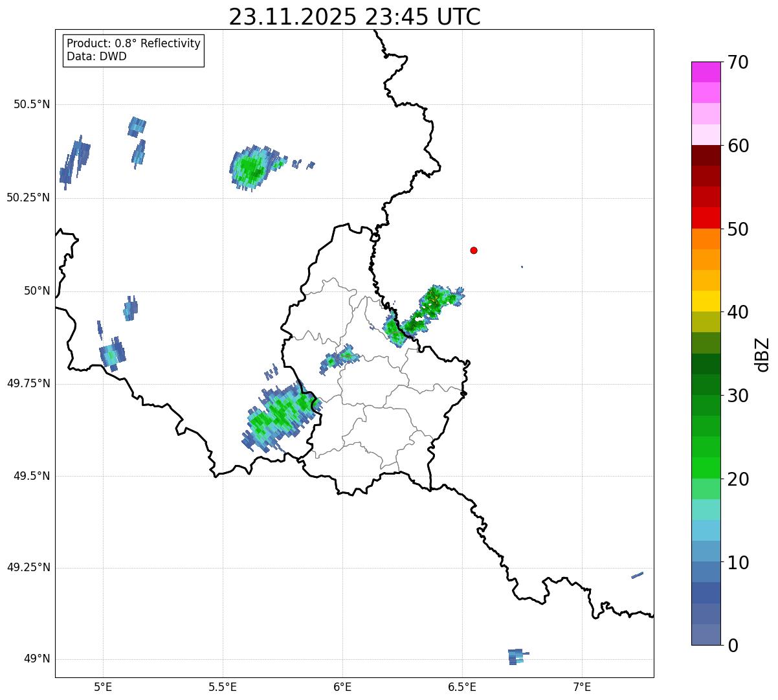The height and width of the screenshot is (700, 778).
Task: Click the title 23.11.2025 23:45 UTC
Action: (355, 17)
